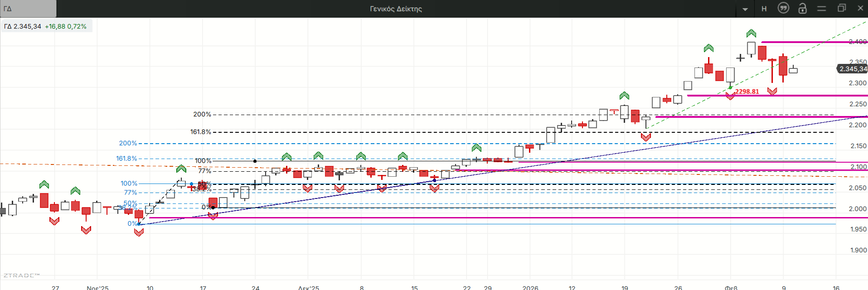Select the blue 0% Fibonacci label
Image resolution: width=868 pixels, height=290 pixels.
132,223
